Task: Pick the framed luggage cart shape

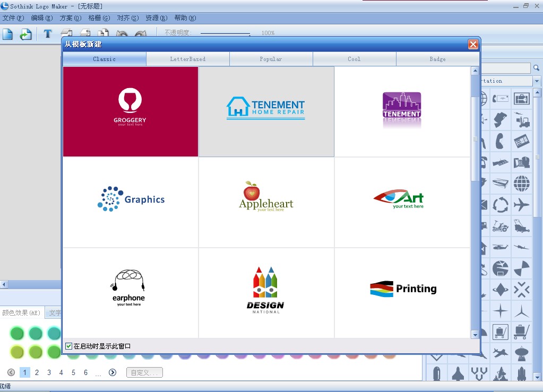Action: pyautogui.click(x=500, y=332)
